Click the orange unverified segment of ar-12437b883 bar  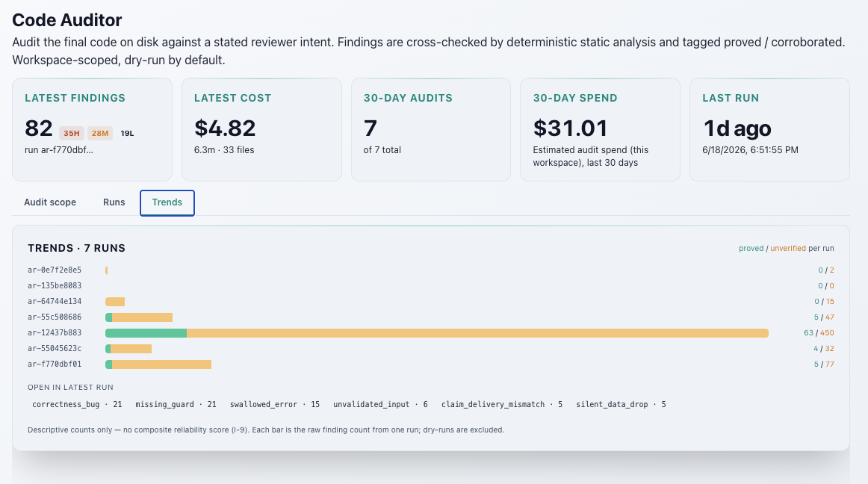[478, 333]
